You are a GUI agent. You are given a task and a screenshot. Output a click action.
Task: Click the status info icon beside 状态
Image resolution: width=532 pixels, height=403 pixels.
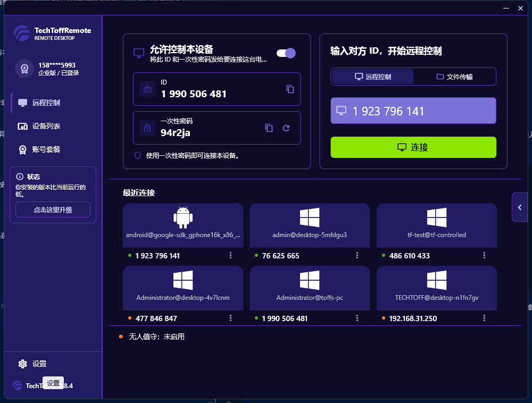coord(20,177)
